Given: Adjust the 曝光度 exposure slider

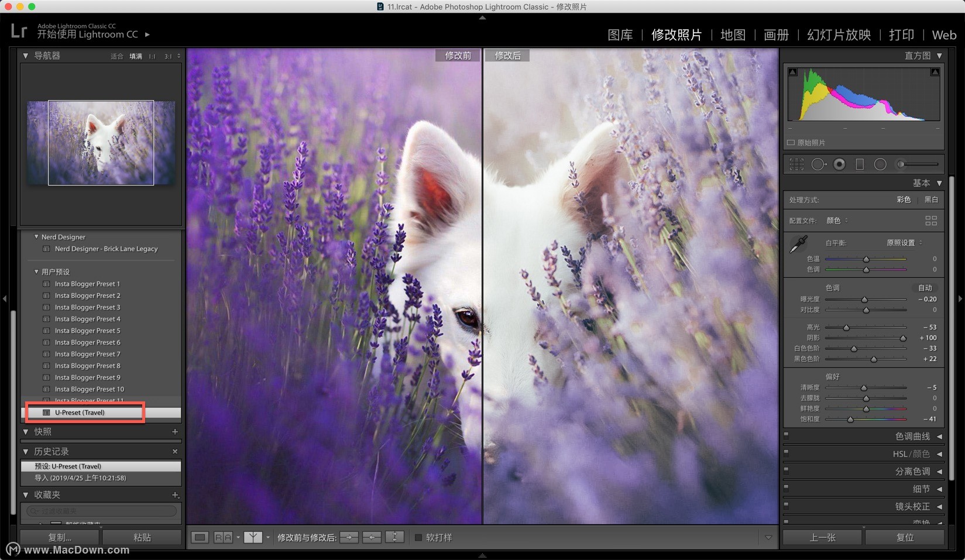Looking at the screenshot, I should 866,300.
